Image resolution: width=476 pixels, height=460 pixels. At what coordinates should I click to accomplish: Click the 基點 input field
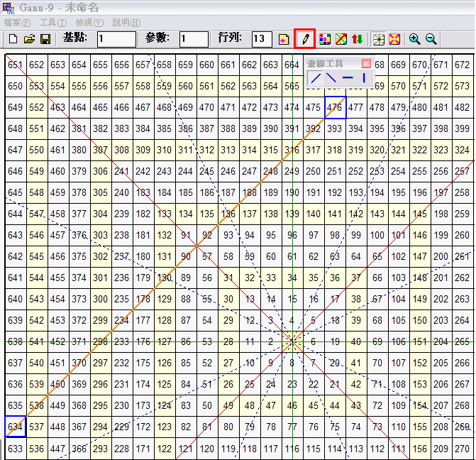116,39
